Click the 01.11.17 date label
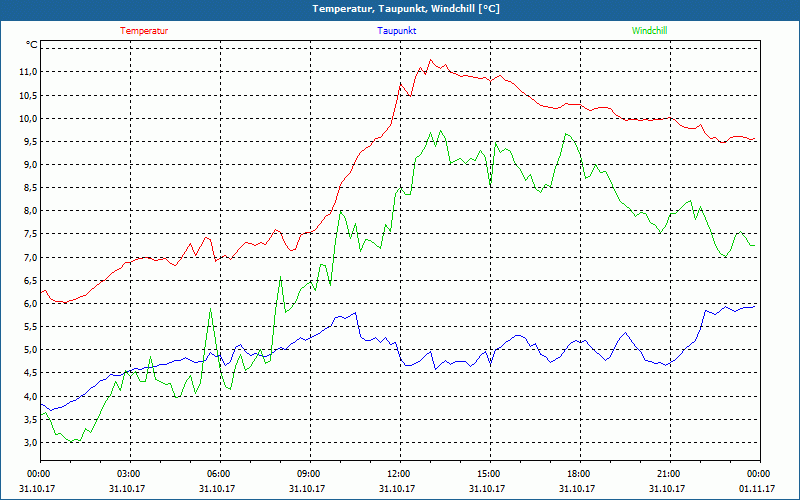The image size is (800, 500). click(x=757, y=488)
